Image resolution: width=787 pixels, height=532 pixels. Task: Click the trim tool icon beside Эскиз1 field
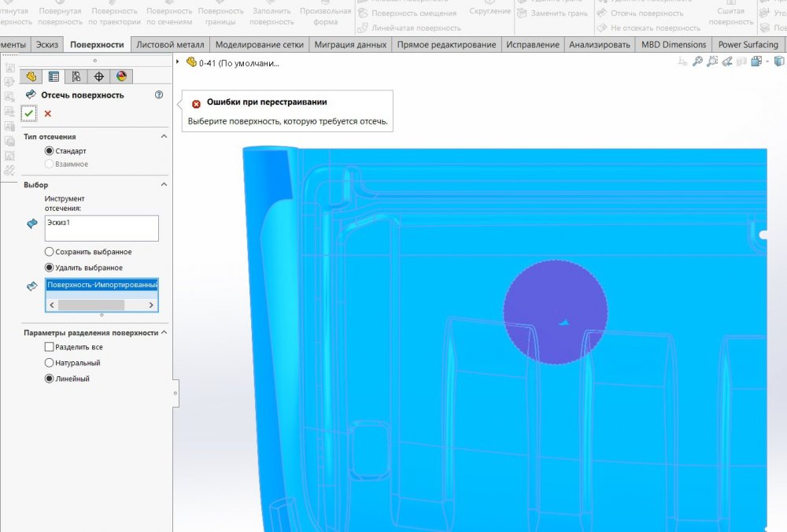tap(32, 224)
